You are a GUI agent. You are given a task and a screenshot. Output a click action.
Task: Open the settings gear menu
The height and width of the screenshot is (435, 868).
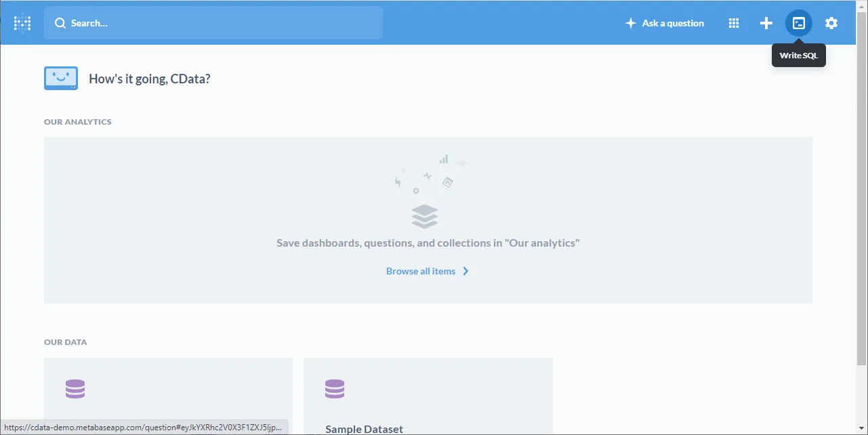831,23
